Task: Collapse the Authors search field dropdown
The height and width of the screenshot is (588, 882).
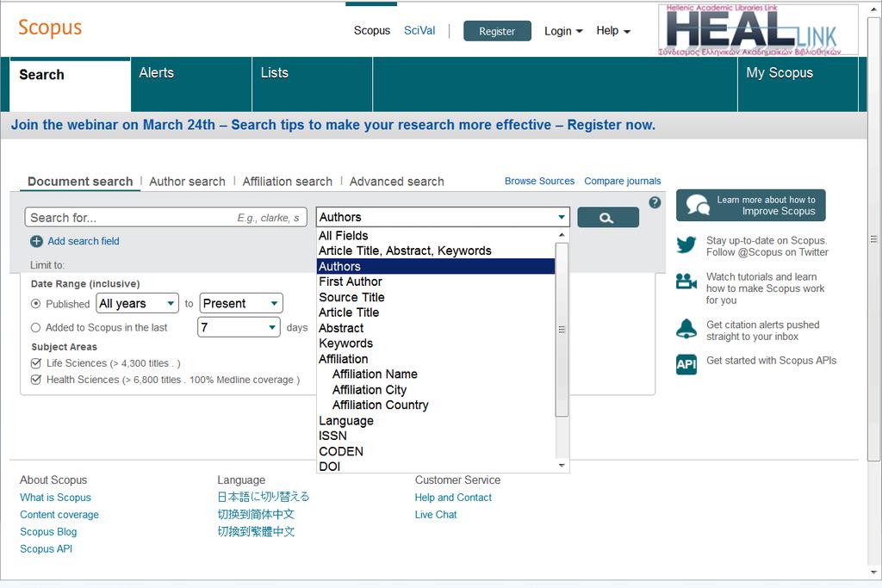Action: pyautogui.click(x=443, y=217)
